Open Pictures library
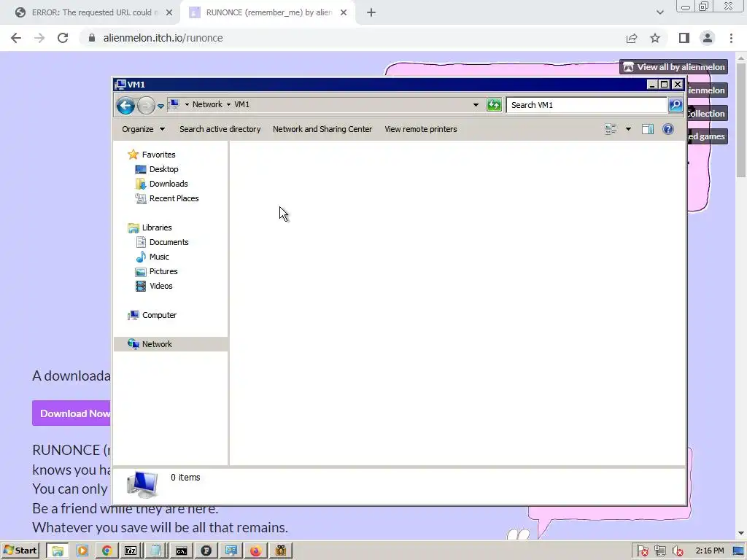The image size is (747, 560). (163, 271)
